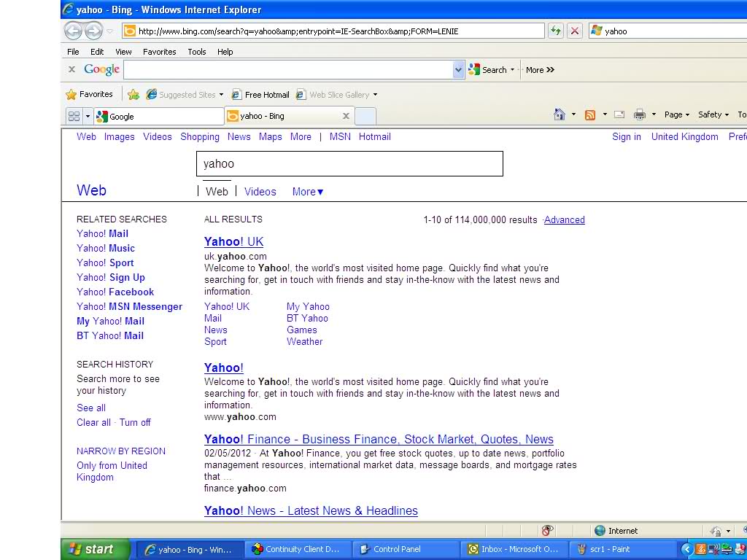This screenshot has width=747, height=560.
Task: Click related search Yahoo! Mail
Action: click(102, 234)
